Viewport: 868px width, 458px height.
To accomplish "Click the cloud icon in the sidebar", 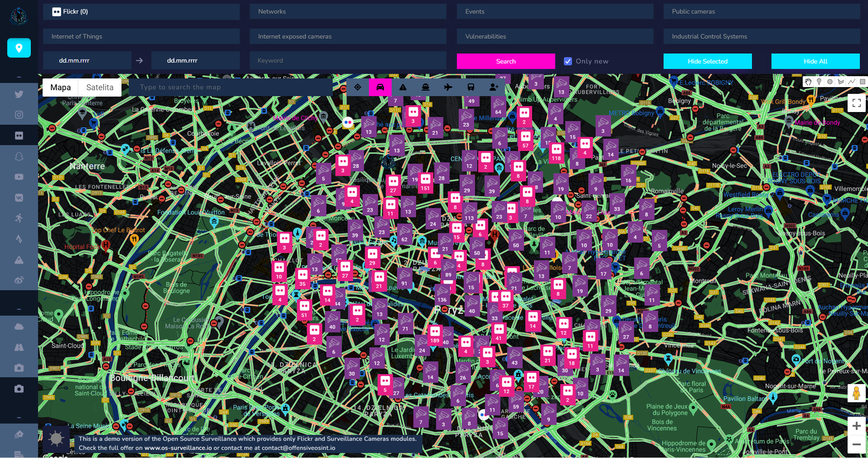I will (19, 326).
